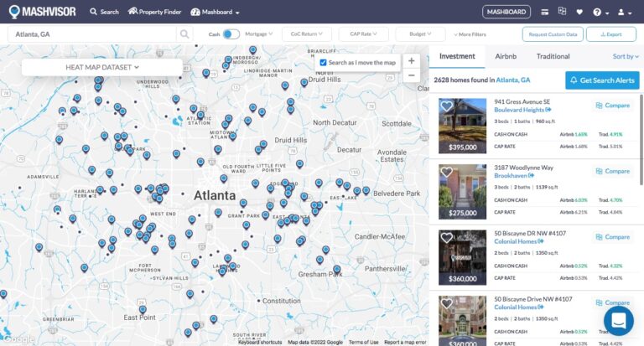Open the Sort by dropdown
This screenshot has height=346, width=644.
(x=623, y=56)
